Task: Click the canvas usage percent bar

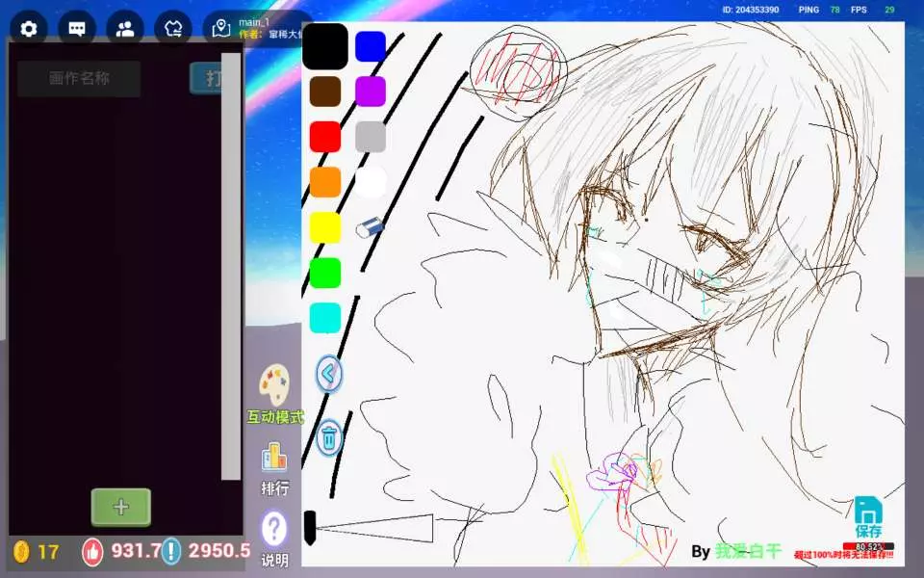Action: pos(868,547)
